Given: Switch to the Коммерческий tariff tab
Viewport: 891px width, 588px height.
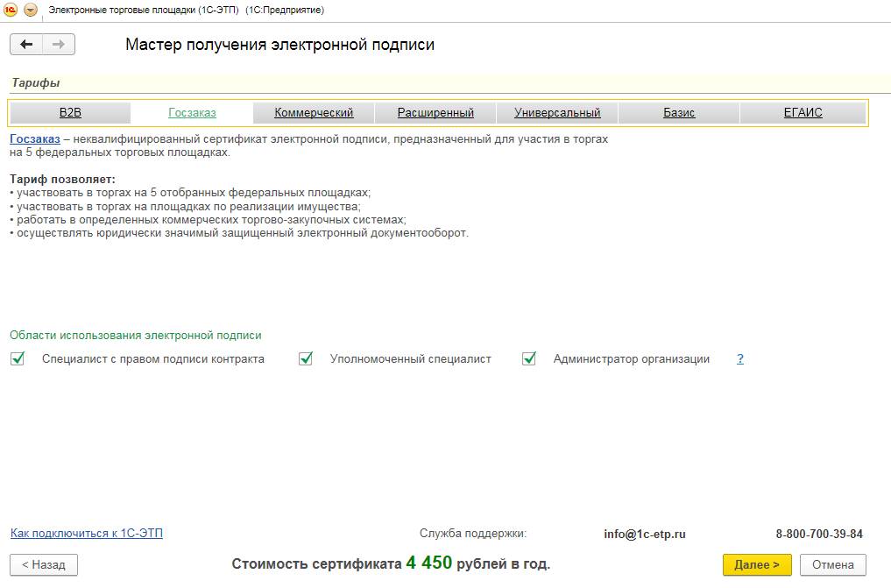Looking at the screenshot, I should pyautogui.click(x=314, y=112).
